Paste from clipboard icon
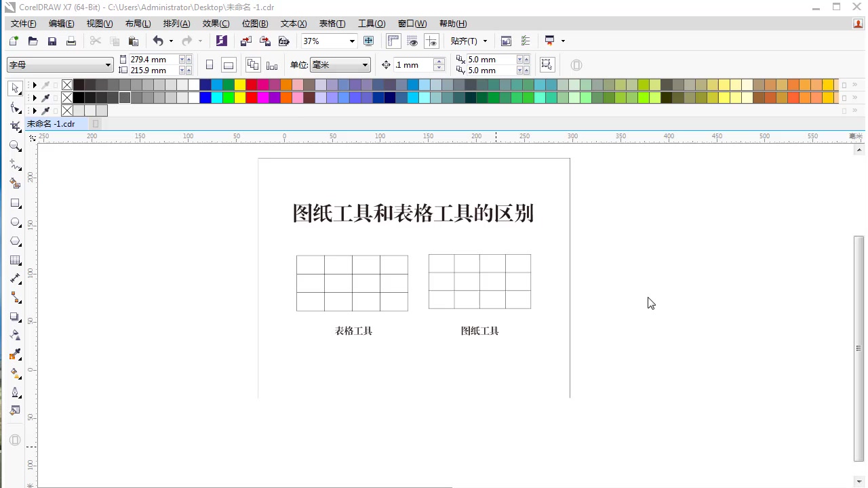The width and height of the screenshot is (868, 488). (134, 41)
